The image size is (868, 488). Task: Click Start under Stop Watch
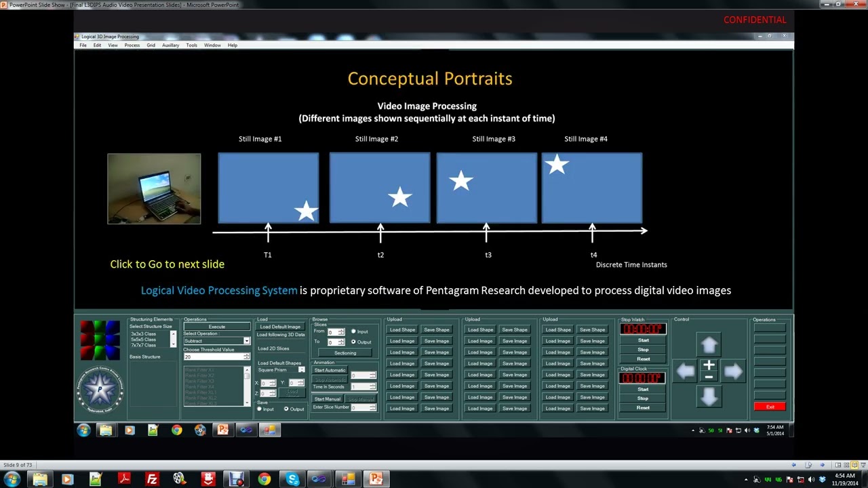[643, 340]
